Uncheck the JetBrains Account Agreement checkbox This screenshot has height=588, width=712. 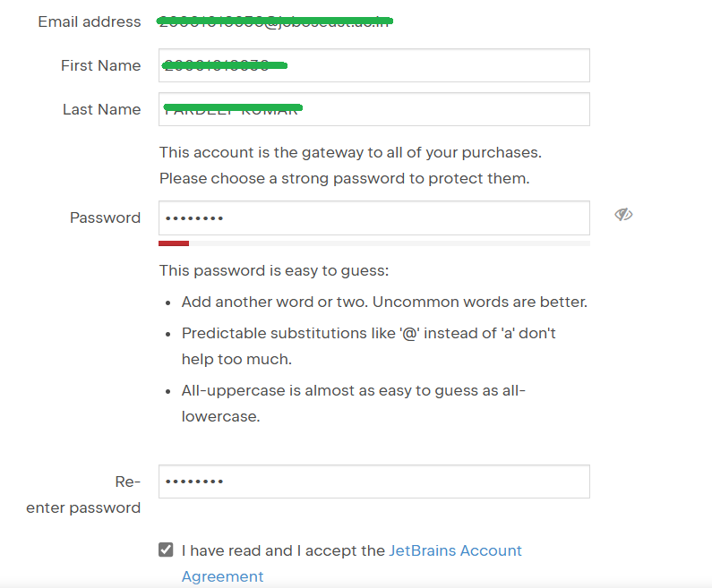click(x=166, y=550)
